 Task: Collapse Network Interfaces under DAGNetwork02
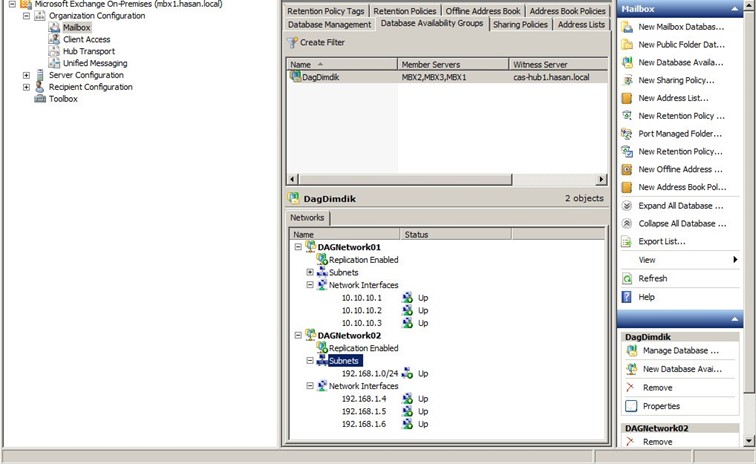[310, 385]
